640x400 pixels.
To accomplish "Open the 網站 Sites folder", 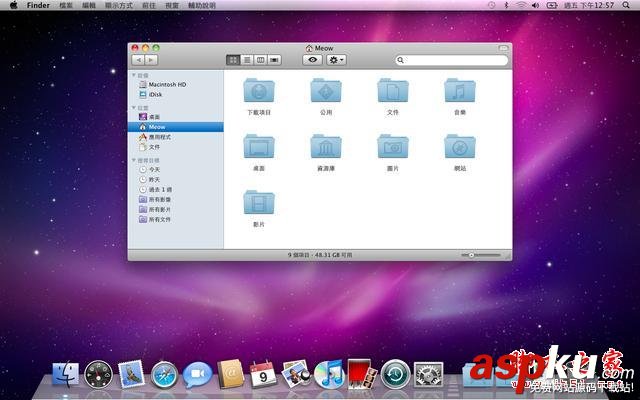I will (x=460, y=146).
